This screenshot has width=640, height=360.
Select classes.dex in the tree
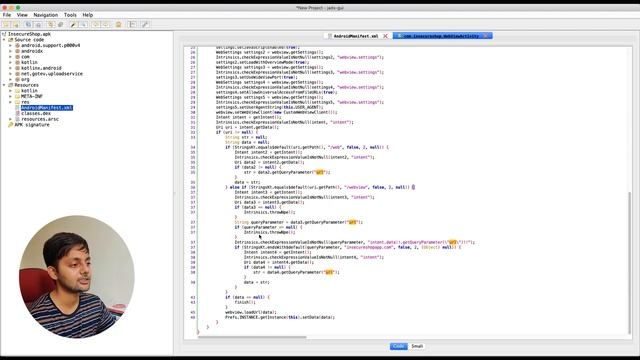(x=36, y=113)
